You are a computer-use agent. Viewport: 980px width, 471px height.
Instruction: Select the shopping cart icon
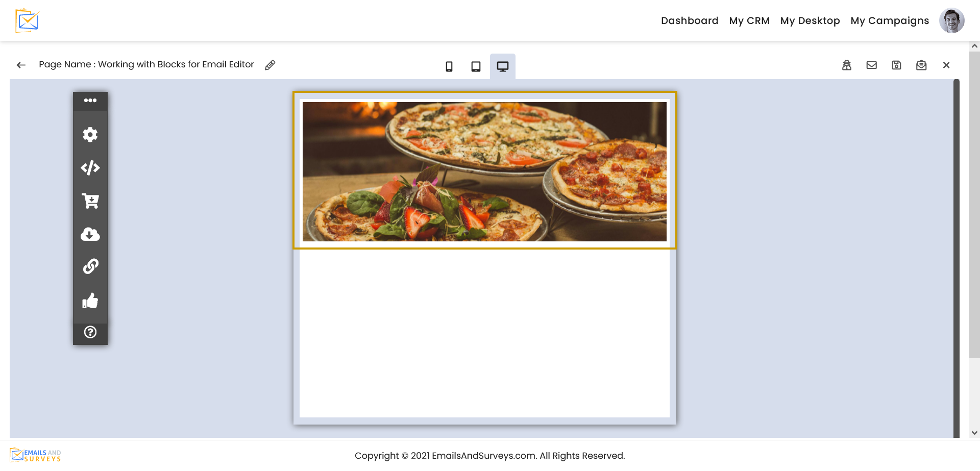pos(90,201)
